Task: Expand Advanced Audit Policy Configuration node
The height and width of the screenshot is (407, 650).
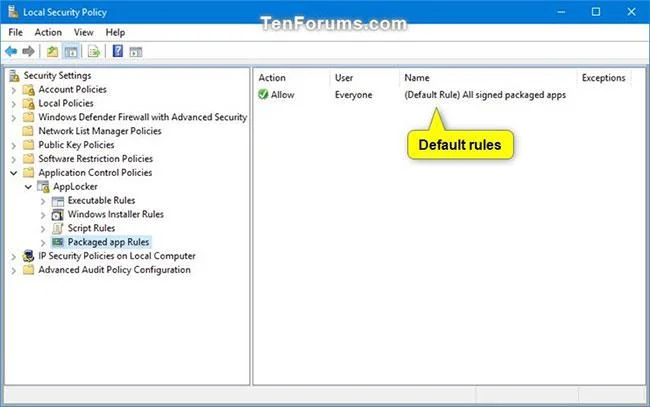Action: pos(14,271)
